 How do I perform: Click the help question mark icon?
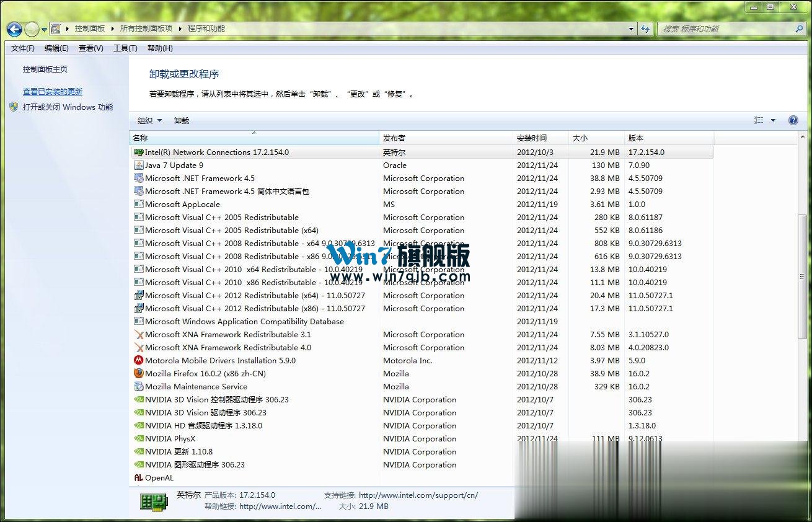click(793, 120)
